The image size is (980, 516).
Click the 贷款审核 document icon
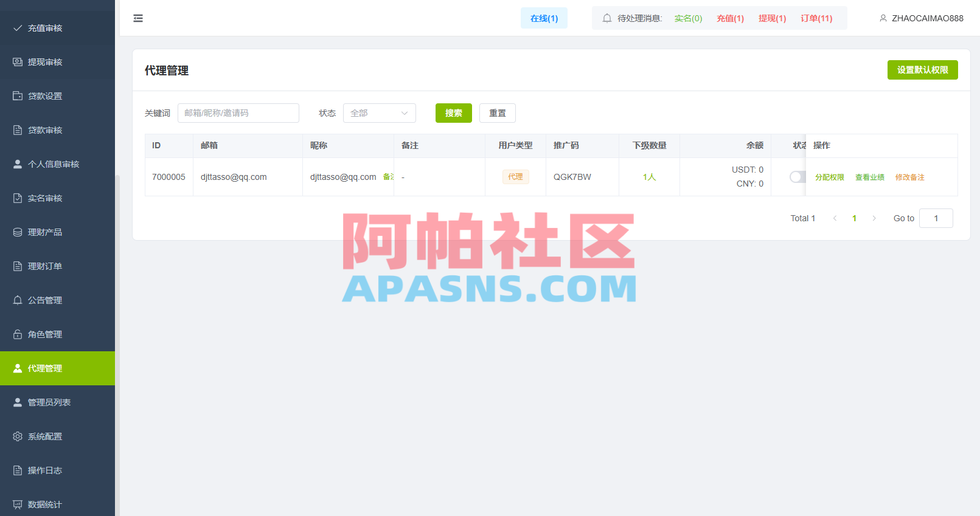[18, 130]
